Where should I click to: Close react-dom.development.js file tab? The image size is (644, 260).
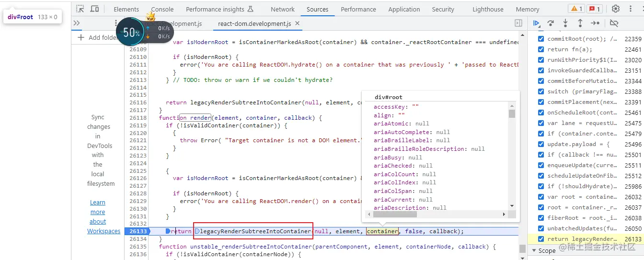pyautogui.click(x=298, y=23)
